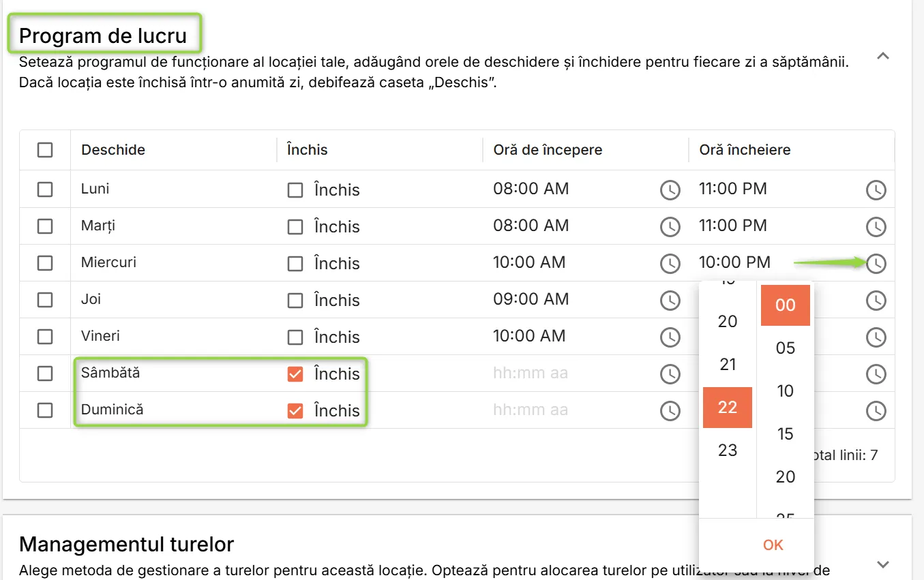Uncheck the Închis box for Sâmbătă
Image resolution: width=924 pixels, height=580 pixels.
tap(295, 374)
